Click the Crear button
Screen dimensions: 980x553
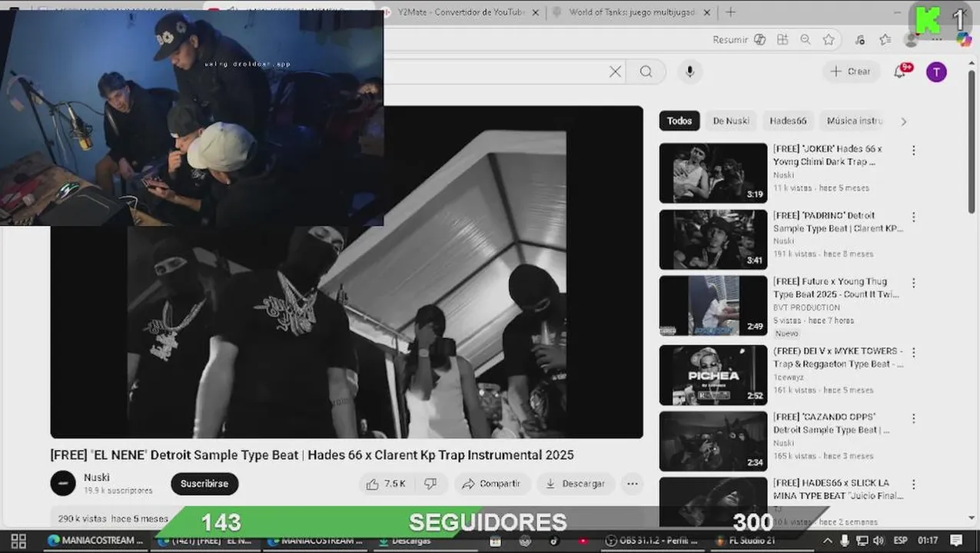pyautogui.click(x=851, y=71)
